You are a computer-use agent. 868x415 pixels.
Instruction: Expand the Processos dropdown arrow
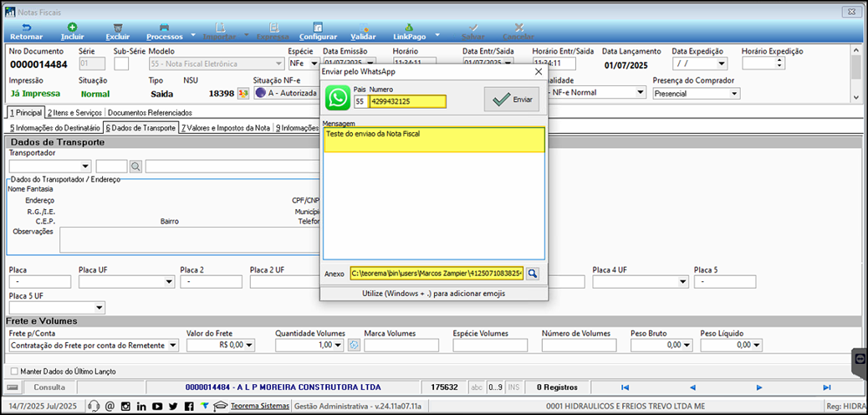point(192,35)
